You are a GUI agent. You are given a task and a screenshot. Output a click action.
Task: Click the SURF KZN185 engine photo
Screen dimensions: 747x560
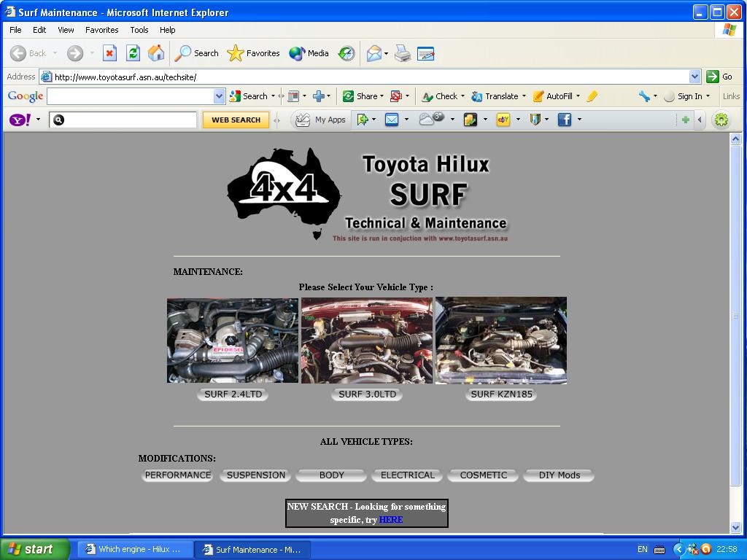[501, 340]
